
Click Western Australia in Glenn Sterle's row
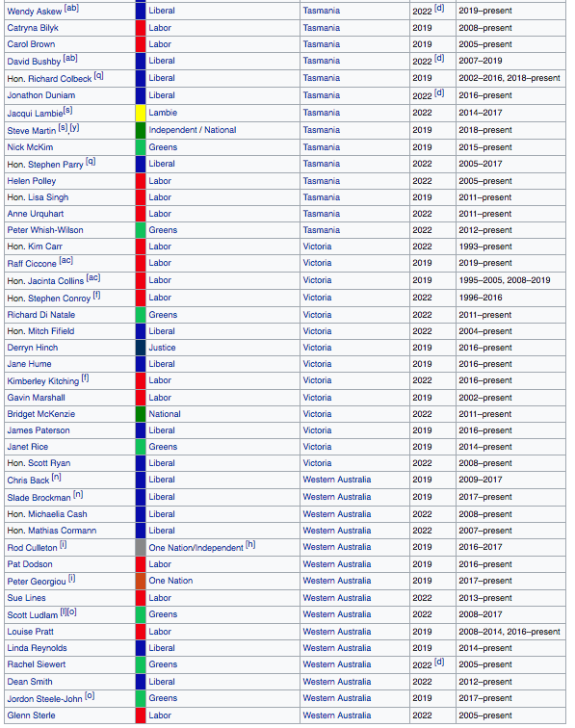coord(337,715)
